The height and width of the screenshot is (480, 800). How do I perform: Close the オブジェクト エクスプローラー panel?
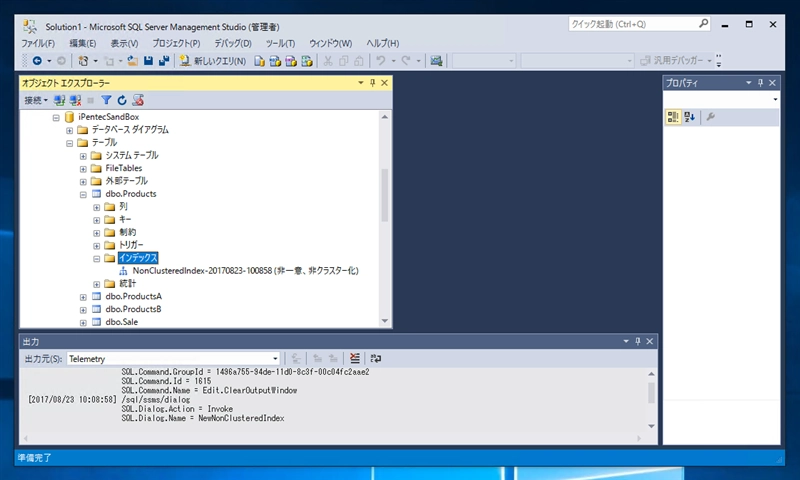385,83
